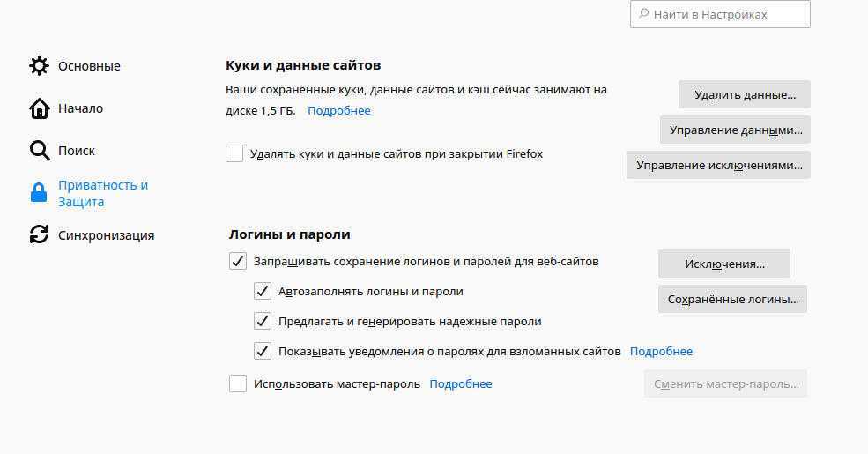Click the home icon for Начало
This screenshot has height=454, width=868.
pyautogui.click(x=40, y=108)
